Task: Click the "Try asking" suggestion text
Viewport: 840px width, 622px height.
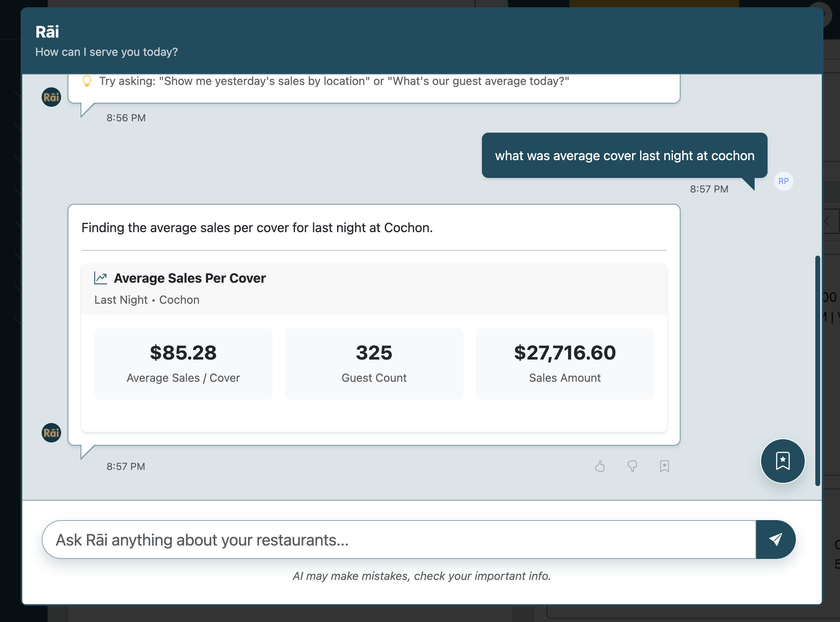Action: 334,81
